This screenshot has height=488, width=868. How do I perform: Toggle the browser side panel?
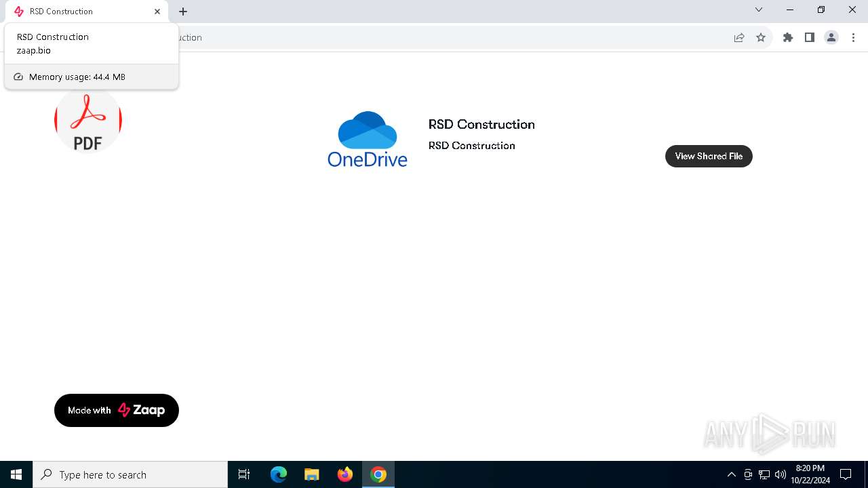pos(810,37)
